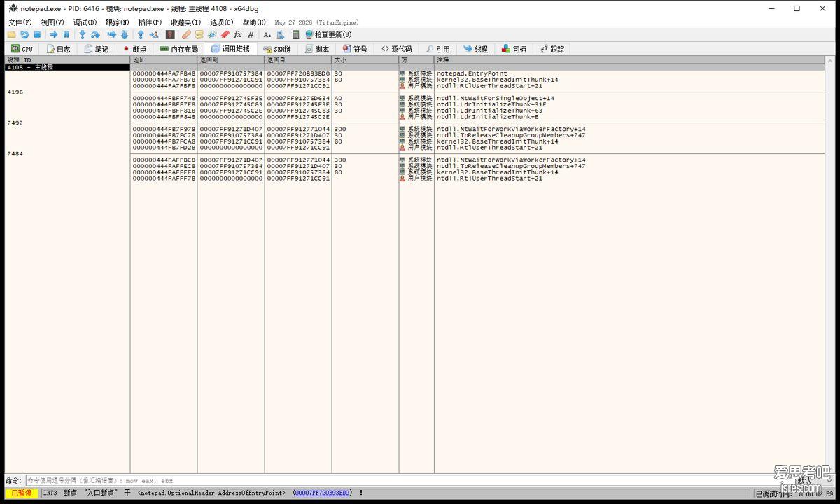Open the Calculator toolbar icon
Image resolution: width=840 pixels, height=504 pixels.
coord(296,34)
